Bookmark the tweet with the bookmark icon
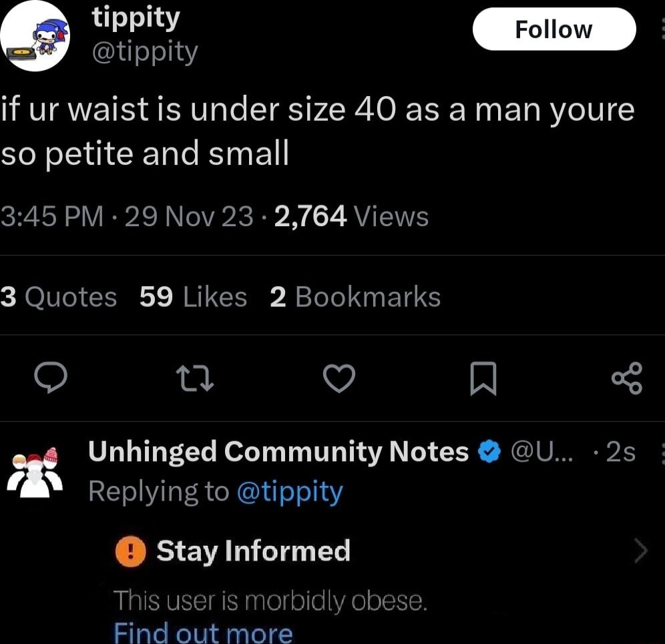 click(x=483, y=378)
